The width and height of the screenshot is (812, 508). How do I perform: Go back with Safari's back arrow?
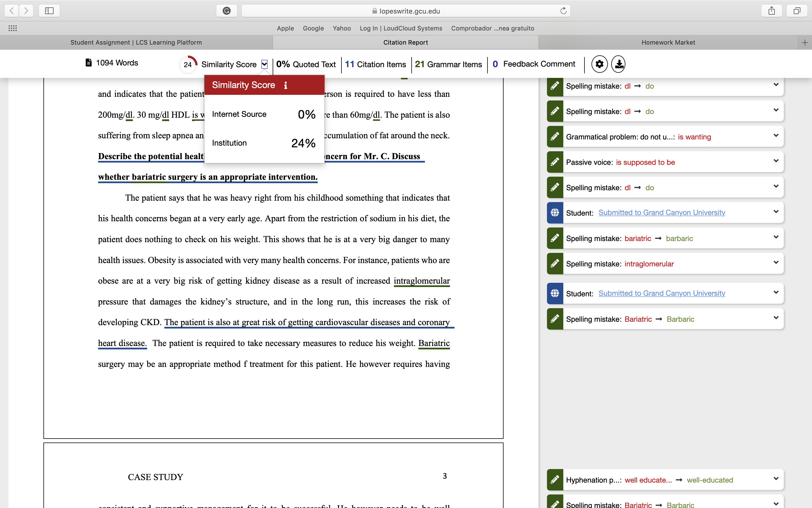[12, 11]
